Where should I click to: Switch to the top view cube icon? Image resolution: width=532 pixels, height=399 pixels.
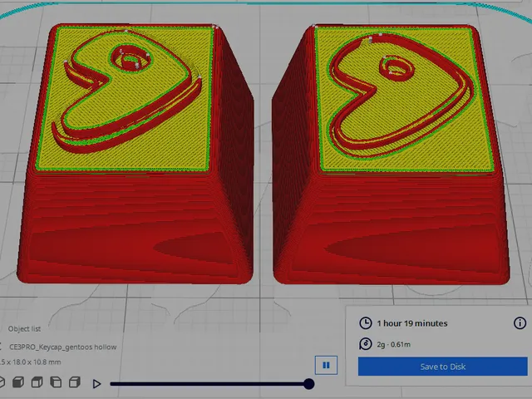coord(37,382)
